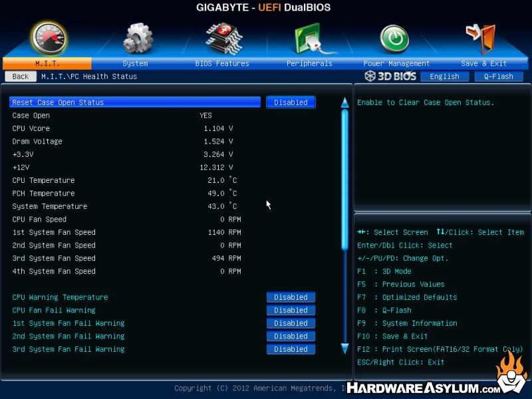Click the CPU Vcore 1.104 V value
The width and height of the screenshot is (532, 399).
point(218,128)
